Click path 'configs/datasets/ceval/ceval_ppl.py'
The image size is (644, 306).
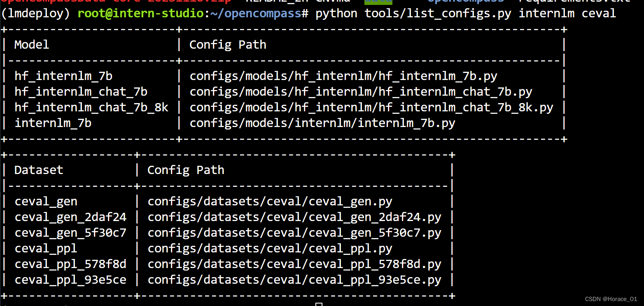click(270, 248)
